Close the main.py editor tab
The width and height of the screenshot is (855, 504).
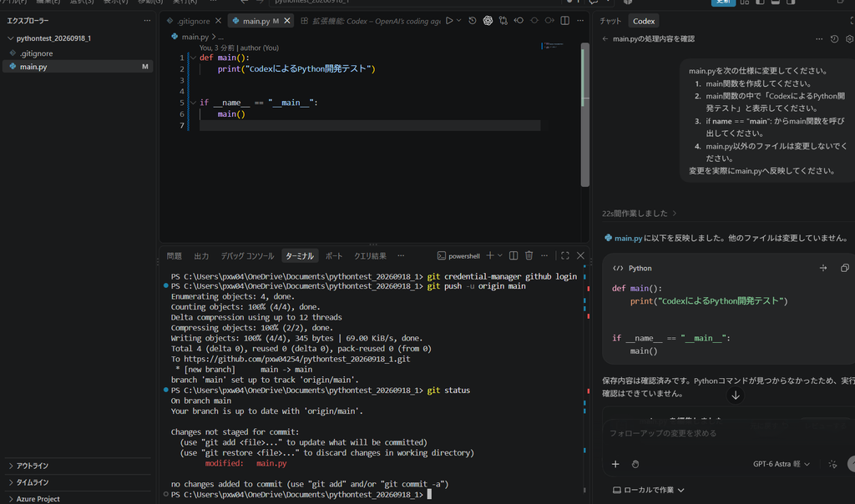287,21
